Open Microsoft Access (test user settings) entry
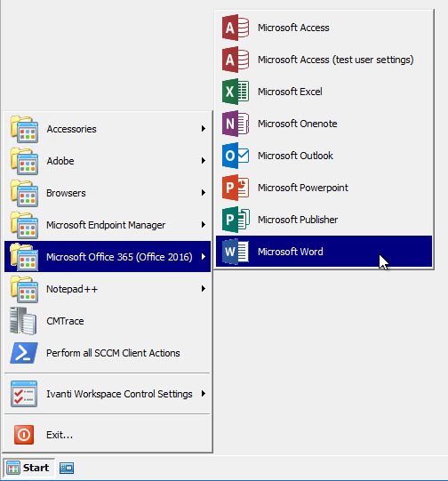 [324, 60]
